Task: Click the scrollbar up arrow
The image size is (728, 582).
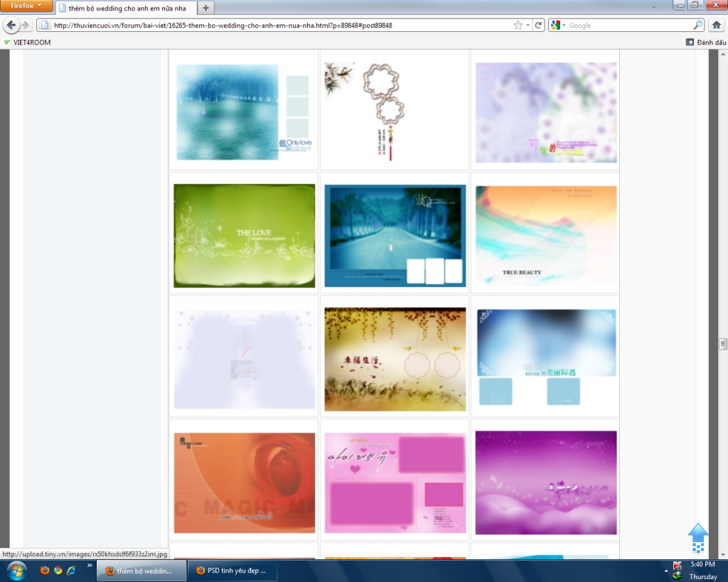Action: pos(723,54)
